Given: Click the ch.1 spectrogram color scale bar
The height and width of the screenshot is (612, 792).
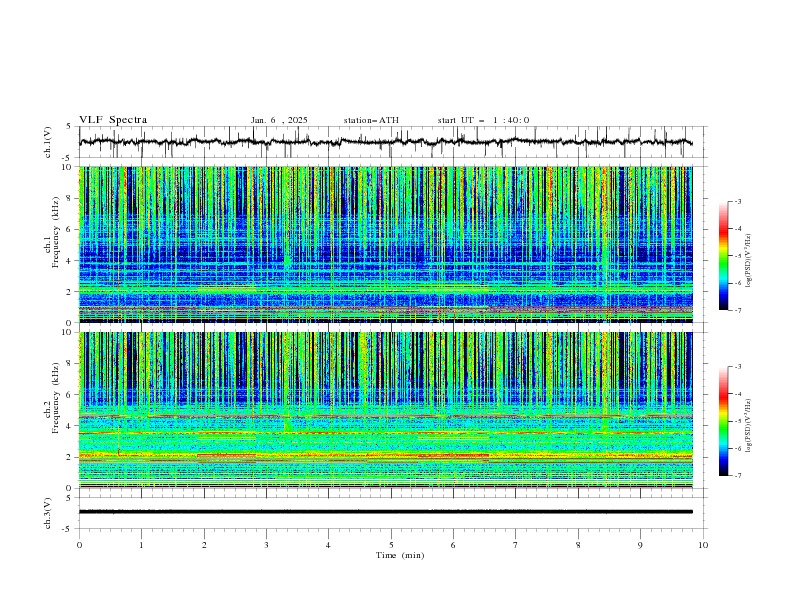Looking at the screenshot, I should 723,256.
